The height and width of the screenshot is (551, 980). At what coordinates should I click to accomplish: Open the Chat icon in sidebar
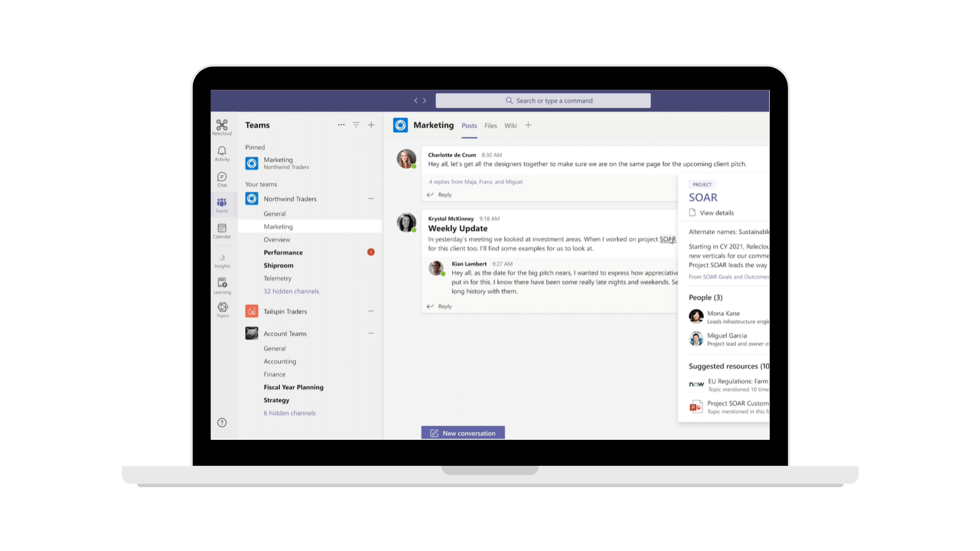click(222, 179)
